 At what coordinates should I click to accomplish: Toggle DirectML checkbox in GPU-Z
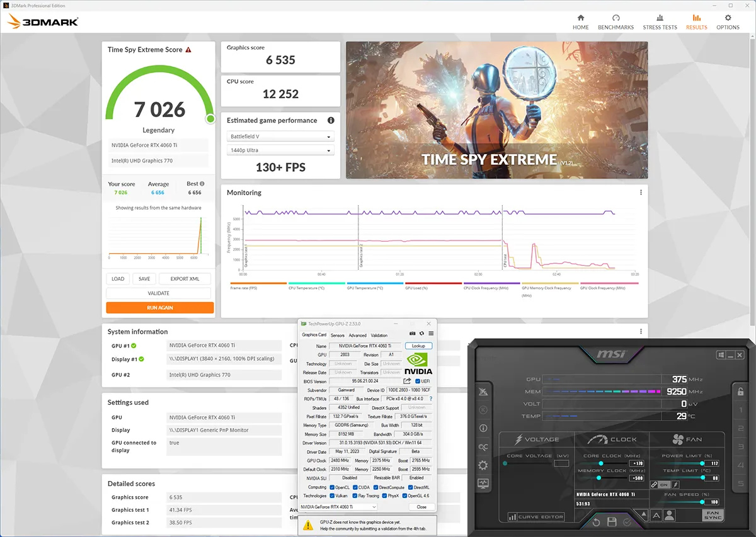point(410,487)
